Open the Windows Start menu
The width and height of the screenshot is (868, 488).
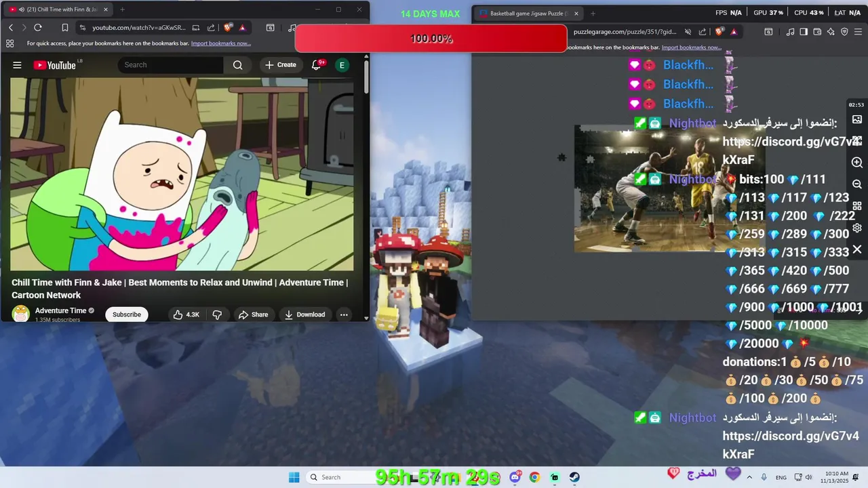[x=294, y=477]
